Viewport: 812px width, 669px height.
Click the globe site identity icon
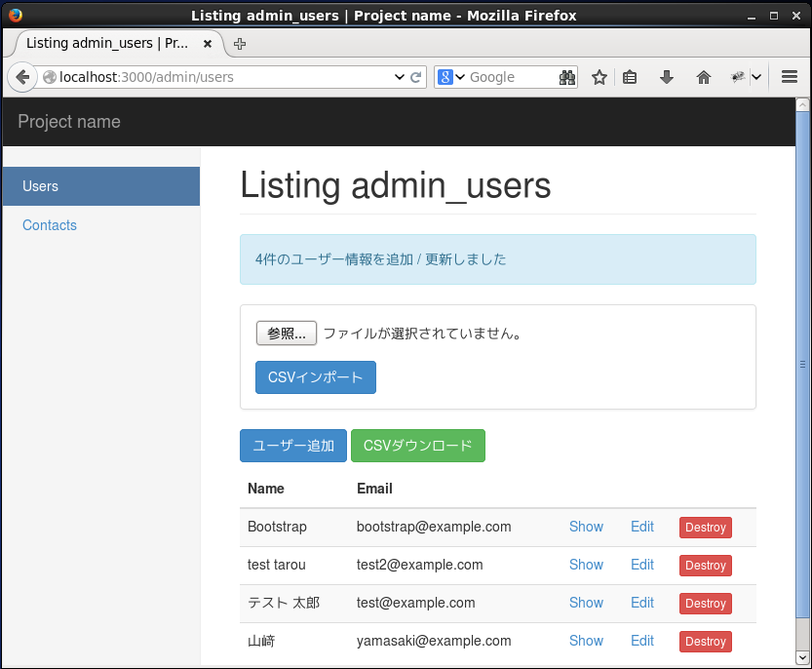(50, 77)
